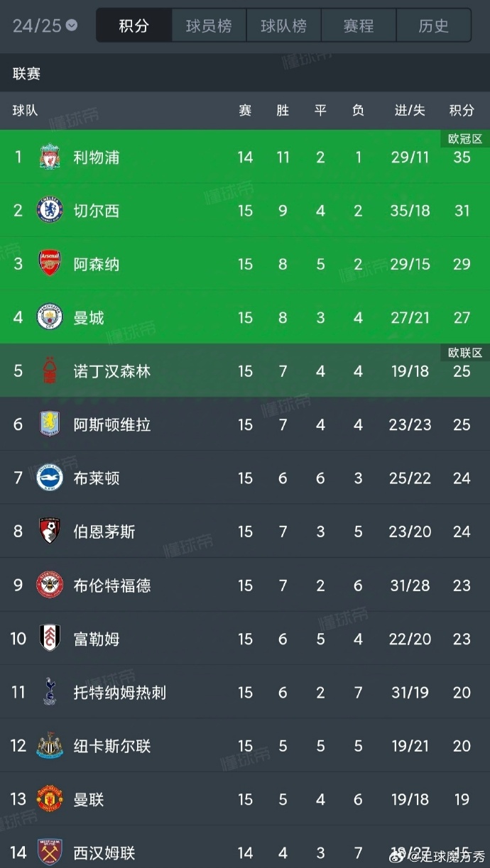Click the Manchester City crest icon
The image size is (490, 868).
pos(50,317)
